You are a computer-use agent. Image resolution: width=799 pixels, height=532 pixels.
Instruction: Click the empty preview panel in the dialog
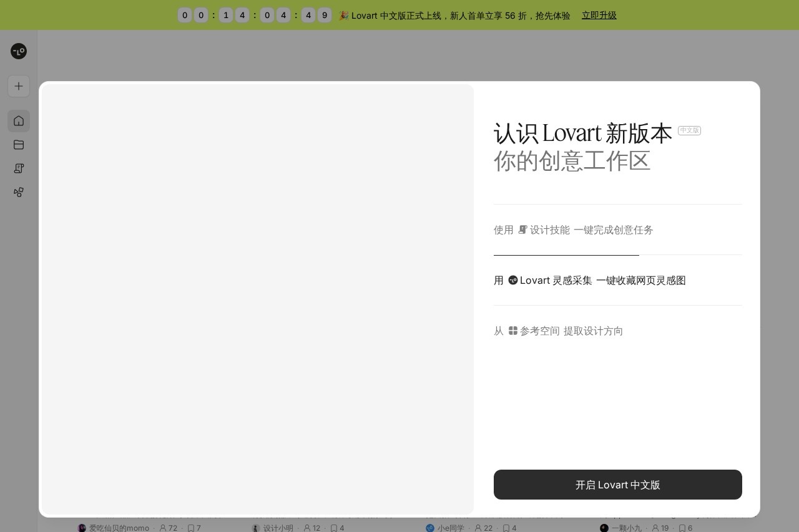(258, 299)
